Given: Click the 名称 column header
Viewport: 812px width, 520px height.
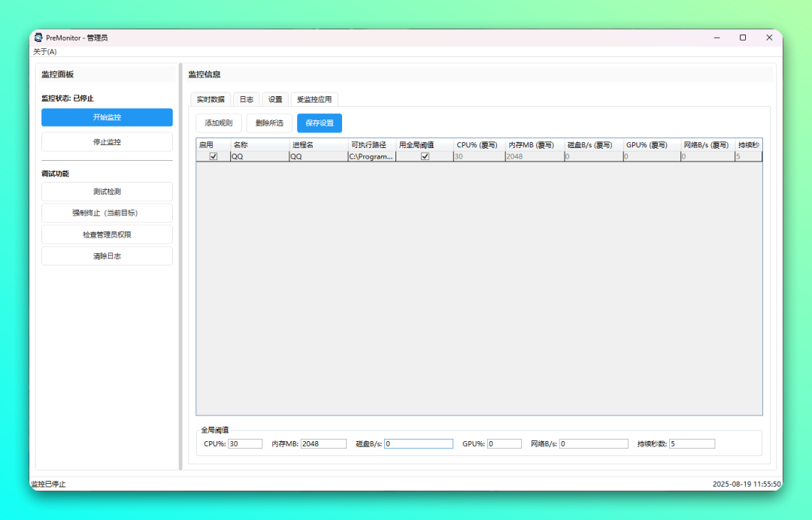Looking at the screenshot, I should pos(260,145).
